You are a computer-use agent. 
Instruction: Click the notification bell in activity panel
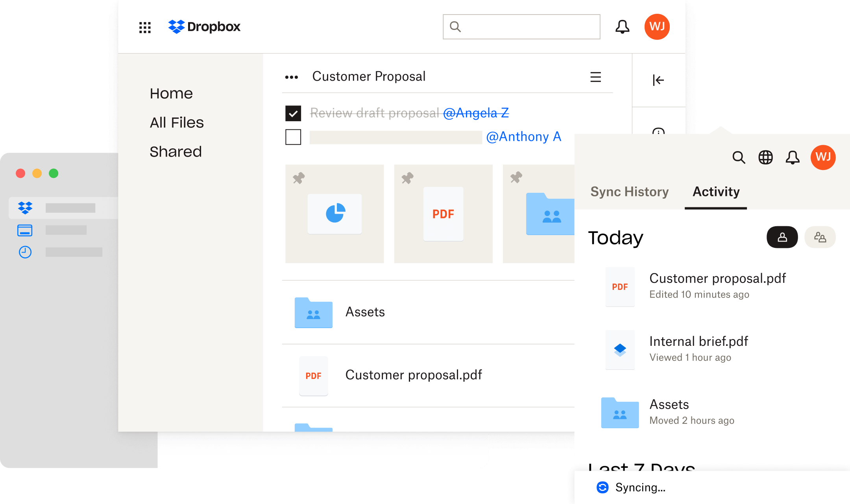click(793, 157)
